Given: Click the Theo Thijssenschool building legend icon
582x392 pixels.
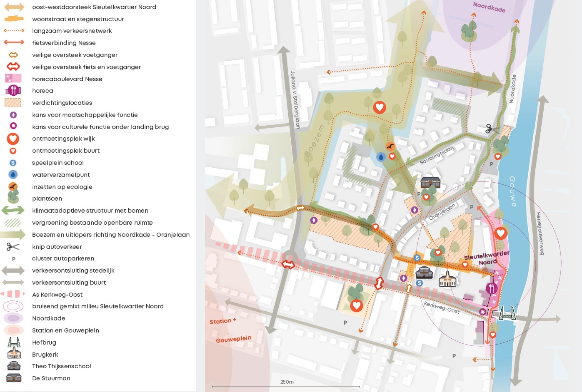Looking at the screenshot, I should coord(14,366).
